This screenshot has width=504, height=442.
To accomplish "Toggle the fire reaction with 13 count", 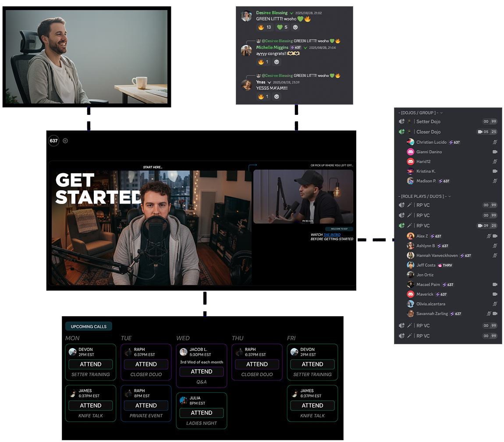I will 265,27.
